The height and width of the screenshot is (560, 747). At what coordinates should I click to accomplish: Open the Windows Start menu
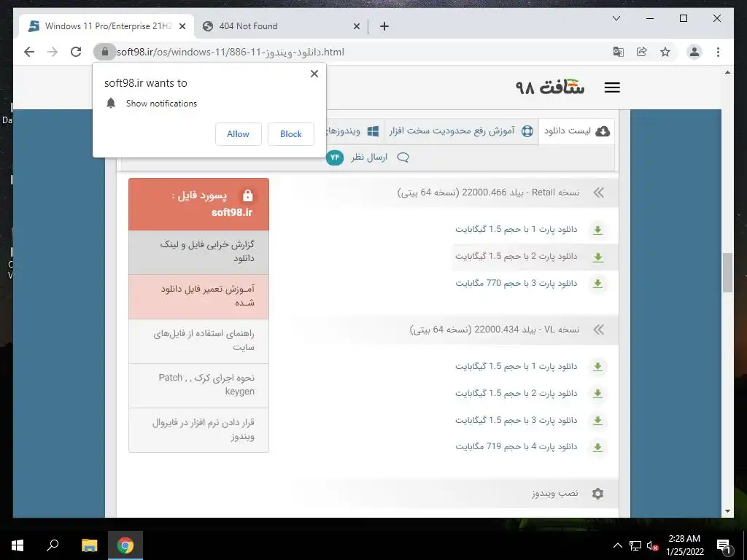[18, 545]
